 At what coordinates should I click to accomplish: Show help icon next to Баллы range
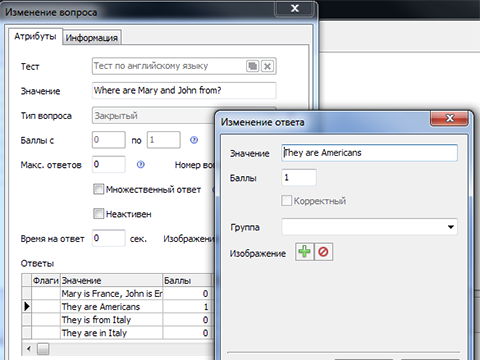coord(194,140)
